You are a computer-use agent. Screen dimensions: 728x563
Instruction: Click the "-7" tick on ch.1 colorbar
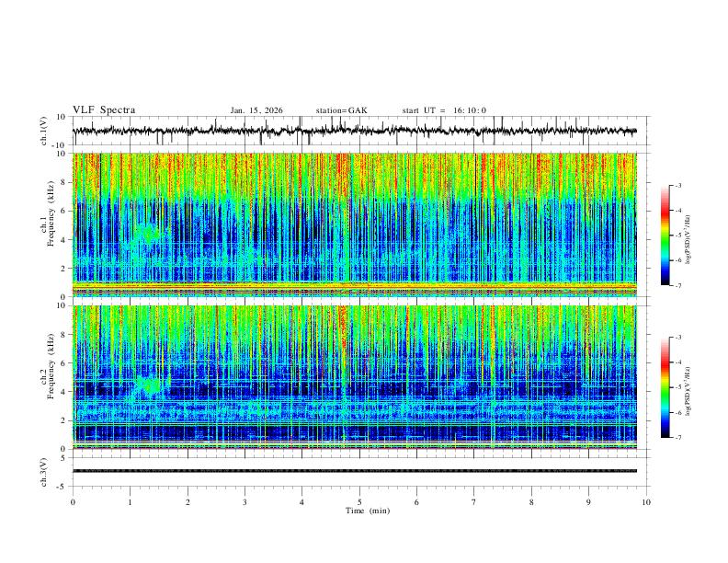(x=677, y=286)
